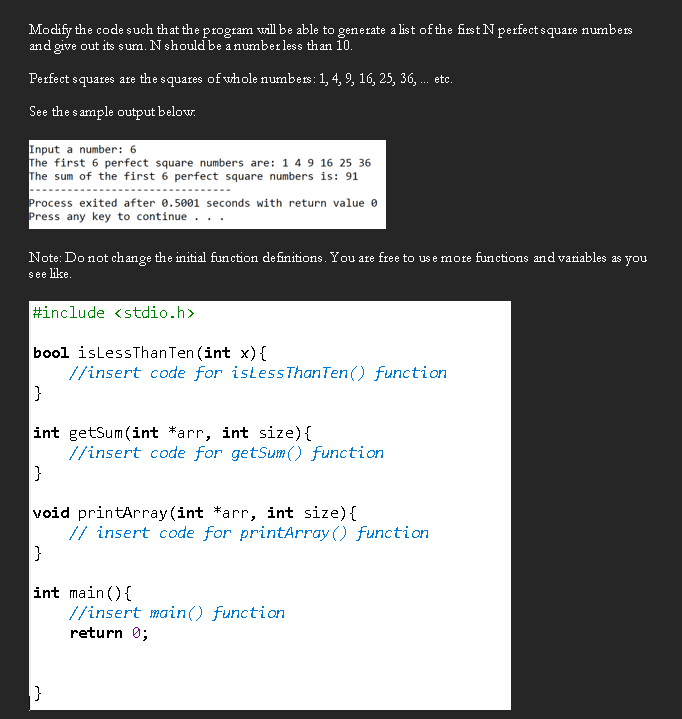The height and width of the screenshot is (719, 682).
Task: Click the sum of perfect squares output line
Action: coord(194,177)
